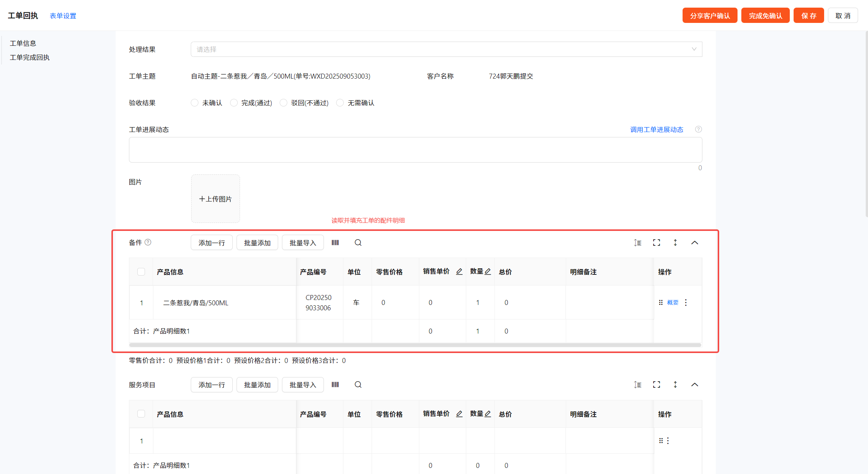Select 驳回(不通过) radio option
This screenshot has width=868, height=474.
pyautogui.click(x=283, y=103)
